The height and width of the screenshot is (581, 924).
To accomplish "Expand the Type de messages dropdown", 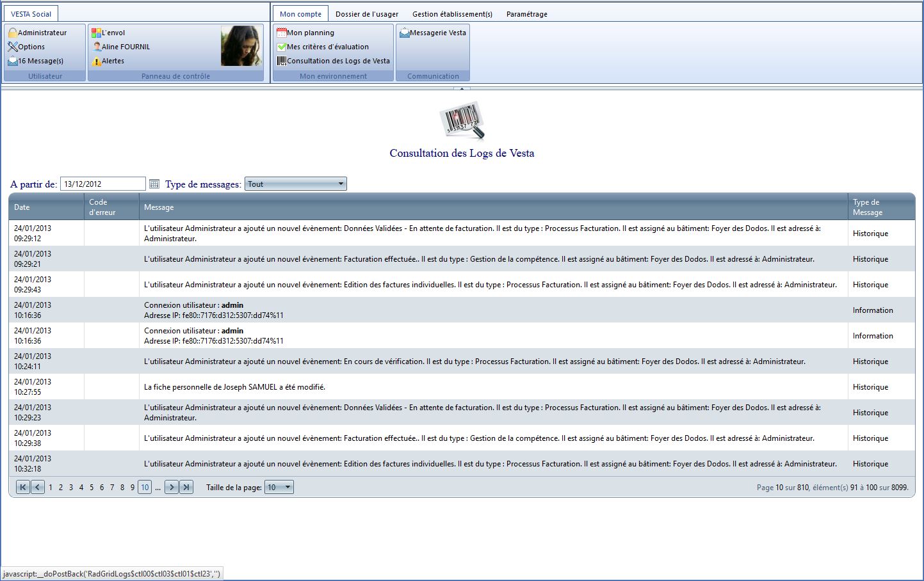I will coord(341,184).
